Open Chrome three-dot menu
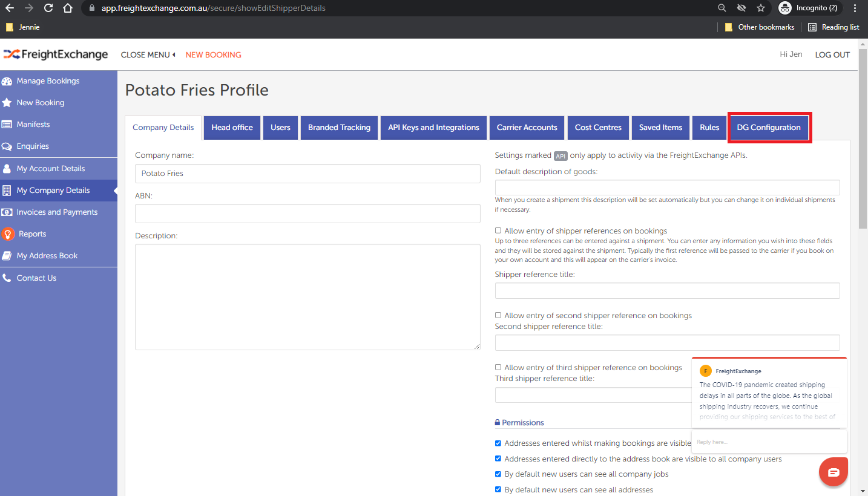 click(x=855, y=8)
